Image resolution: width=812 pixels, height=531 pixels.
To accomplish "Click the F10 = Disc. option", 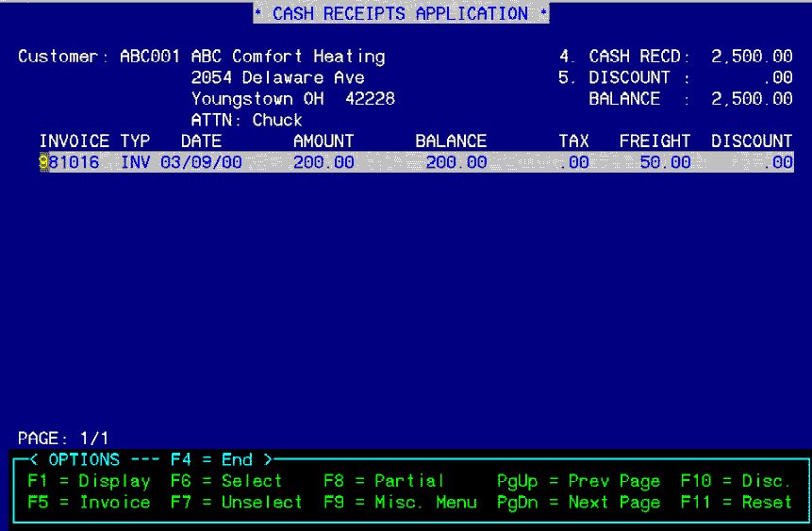I will coord(736,481).
